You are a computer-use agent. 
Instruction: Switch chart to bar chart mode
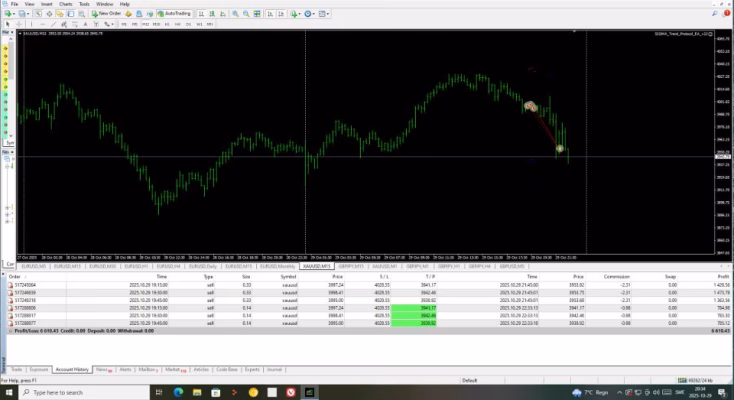(x=201, y=14)
